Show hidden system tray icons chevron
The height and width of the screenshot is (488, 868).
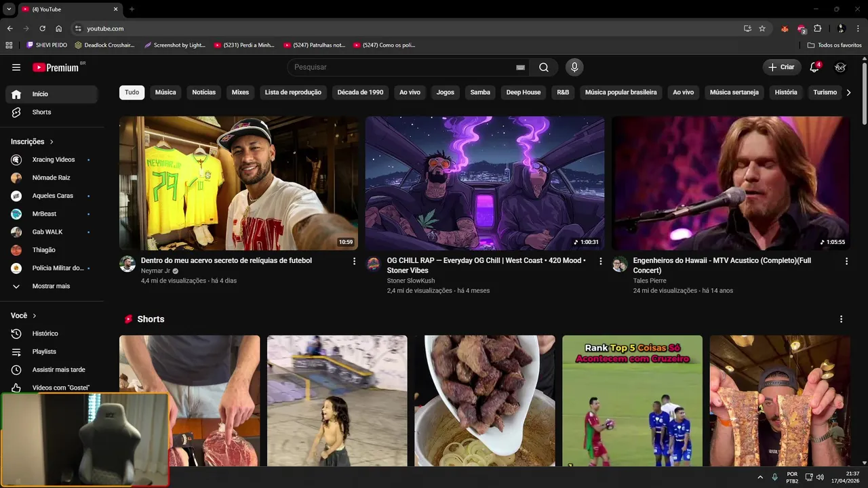point(760,477)
